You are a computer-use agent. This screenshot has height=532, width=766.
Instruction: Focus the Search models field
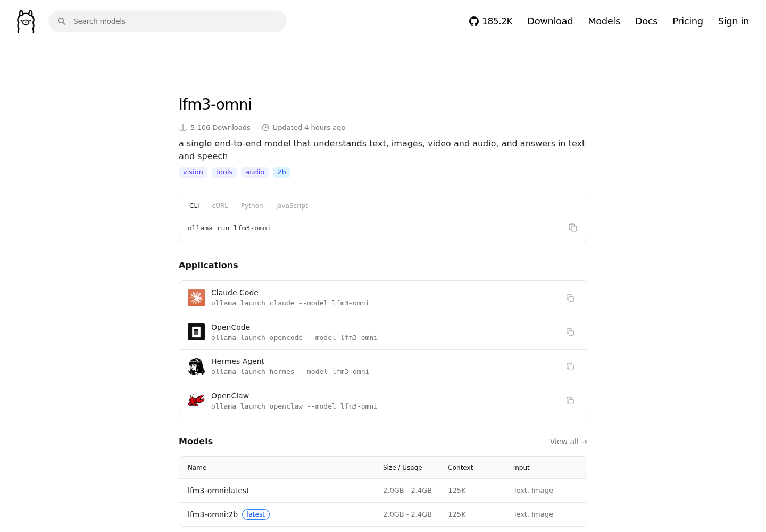point(168,21)
